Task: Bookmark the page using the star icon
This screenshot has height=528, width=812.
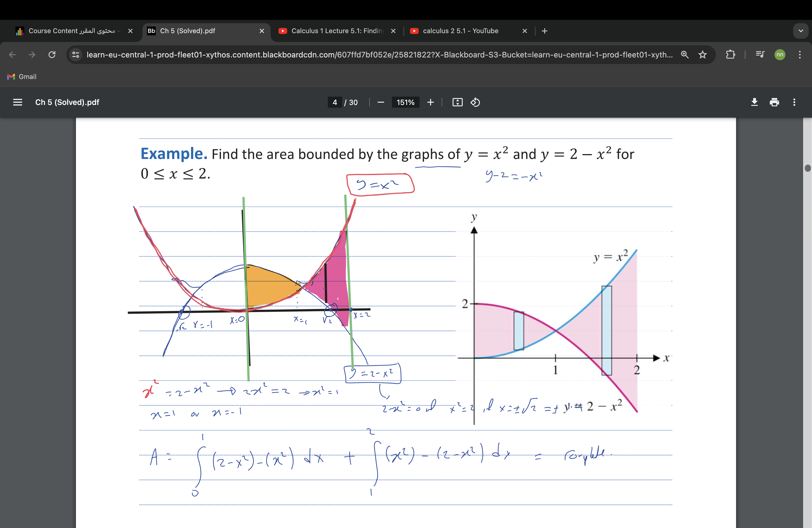Action: tap(703, 55)
